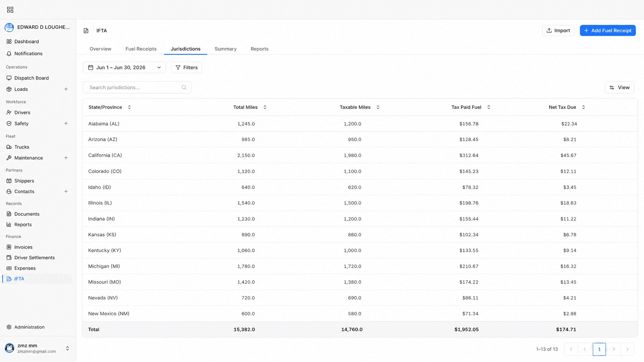Add new item via Maintenance plus icon
Screen dimensions: 644x362
point(66,158)
